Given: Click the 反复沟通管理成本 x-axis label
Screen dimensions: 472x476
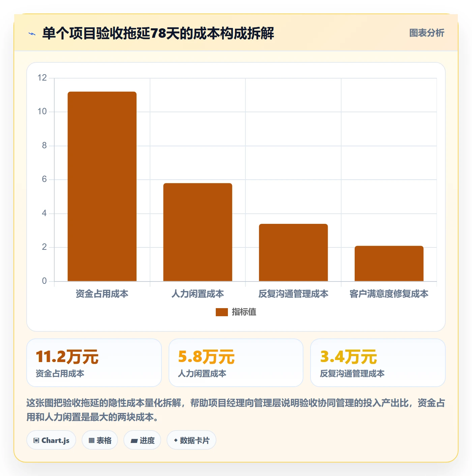Looking at the screenshot, I should click(293, 294).
